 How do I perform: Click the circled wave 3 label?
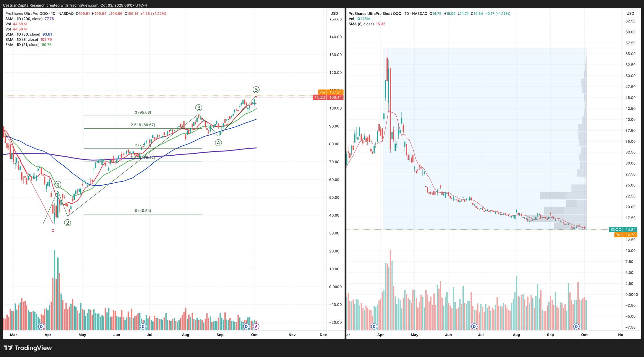coord(199,108)
